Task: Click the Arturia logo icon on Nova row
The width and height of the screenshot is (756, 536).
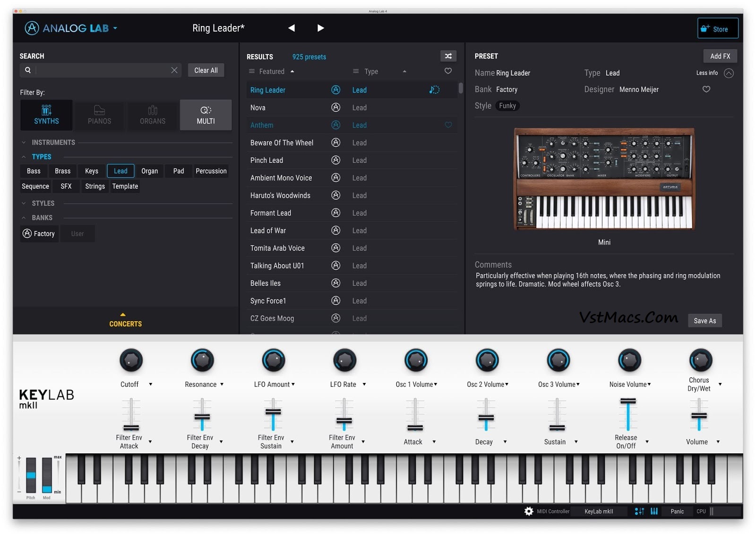Action: tap(335, 107)
